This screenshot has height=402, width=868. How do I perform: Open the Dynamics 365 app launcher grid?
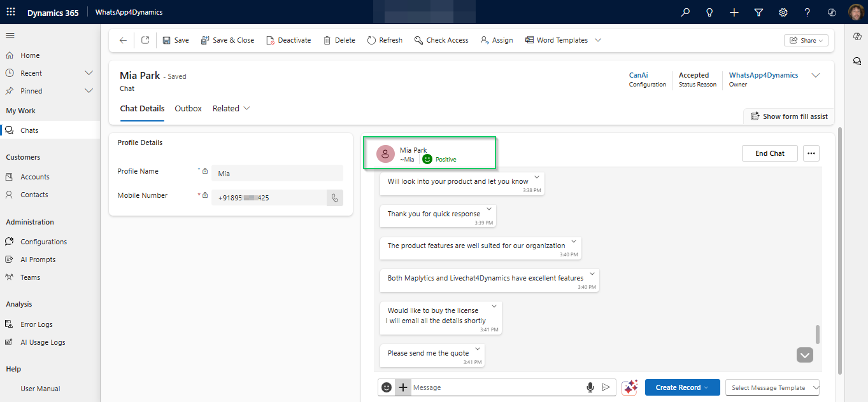click(x=11, y=12)
